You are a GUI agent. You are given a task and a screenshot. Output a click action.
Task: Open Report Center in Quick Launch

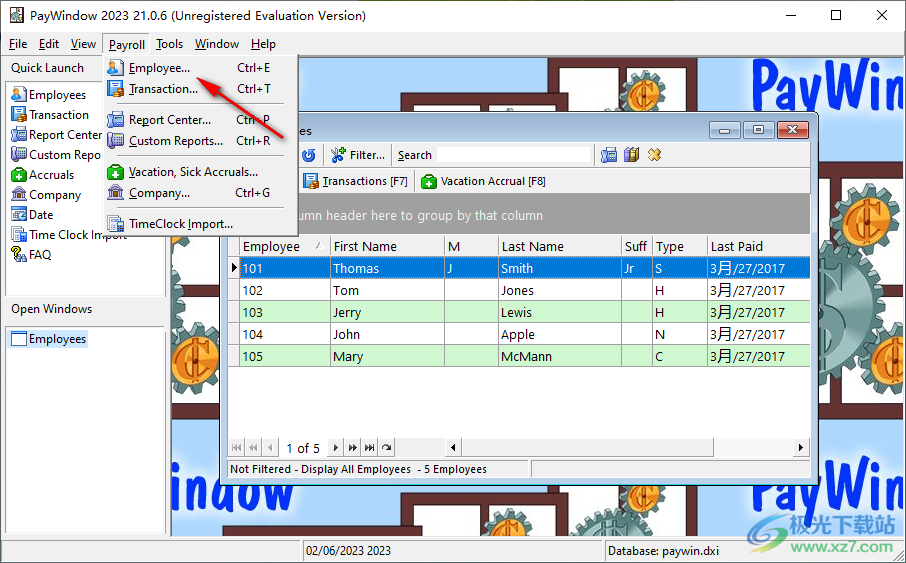[x=57, y=135]
